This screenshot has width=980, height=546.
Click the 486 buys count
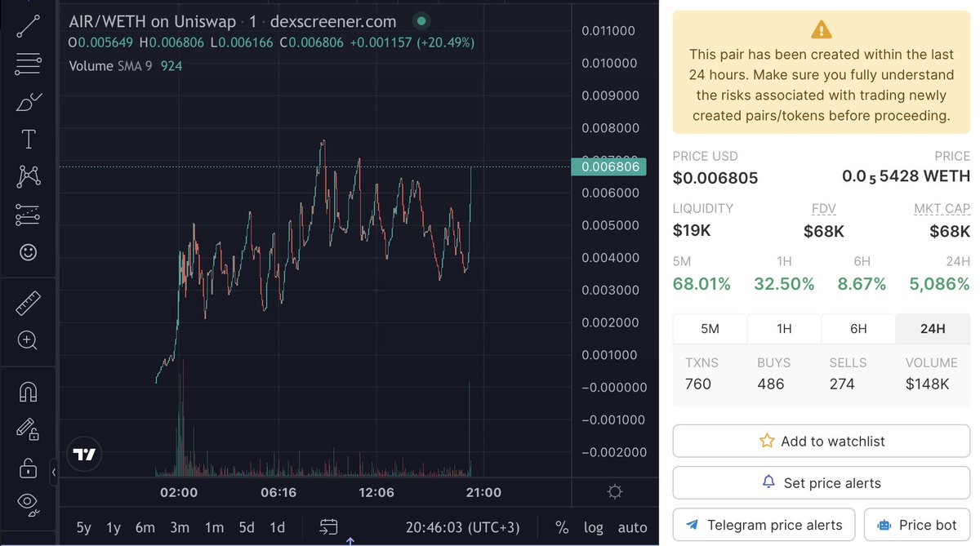tap(771, 384)
